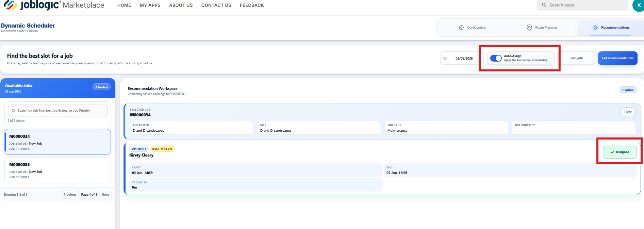The image size is (644, 229).
Task: Click the Load jobs button
Action: tap(576, 58)
